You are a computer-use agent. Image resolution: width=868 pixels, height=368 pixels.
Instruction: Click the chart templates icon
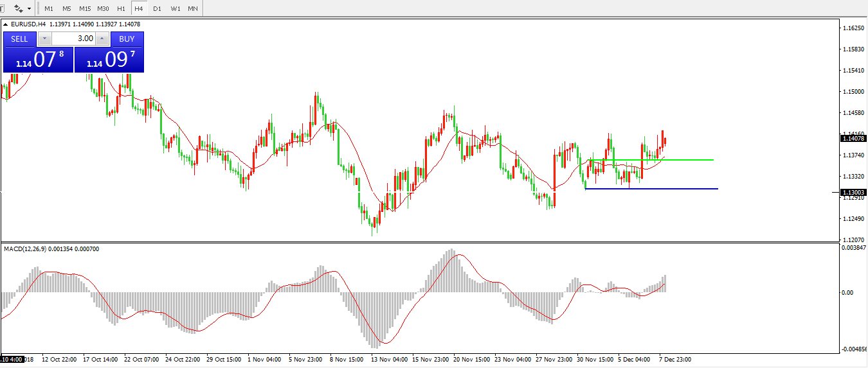click(x=19, y=9)
